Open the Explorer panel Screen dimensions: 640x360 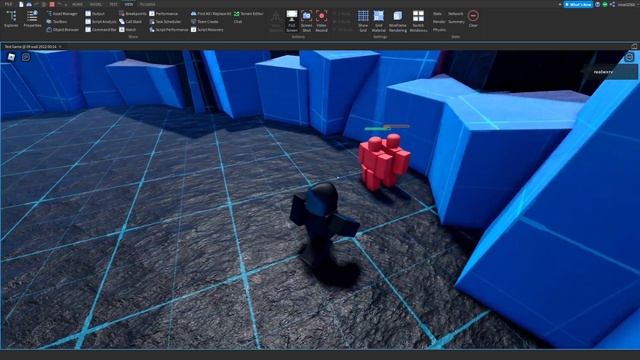pos(11,19)
